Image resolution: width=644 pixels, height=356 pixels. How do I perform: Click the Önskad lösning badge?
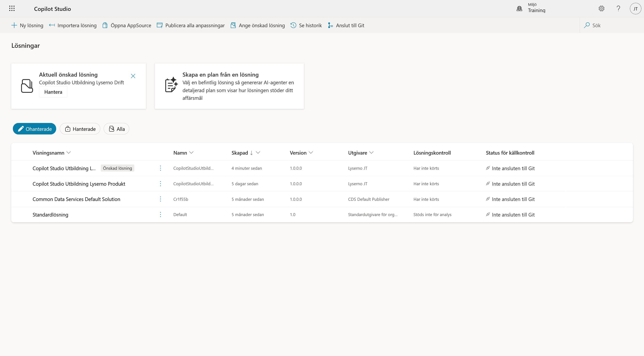118,168
